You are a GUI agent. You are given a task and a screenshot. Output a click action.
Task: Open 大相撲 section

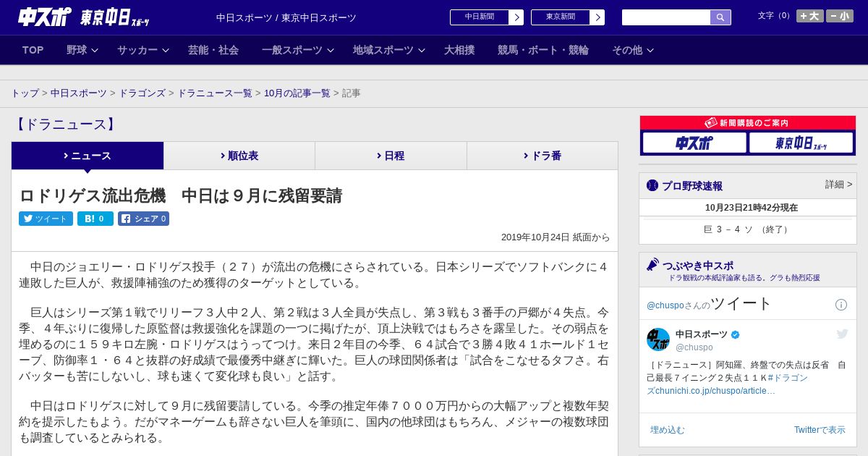pyautogui.click(x=459, y=50)
